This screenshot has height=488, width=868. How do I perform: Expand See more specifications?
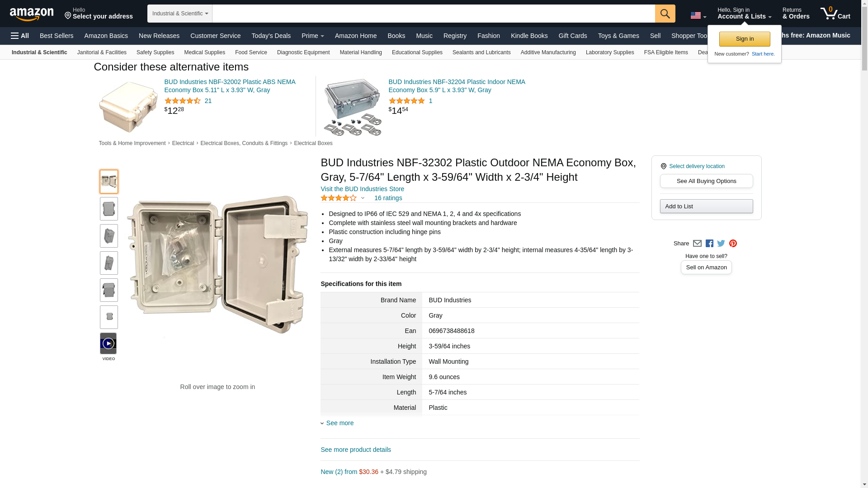click(340, 423)
